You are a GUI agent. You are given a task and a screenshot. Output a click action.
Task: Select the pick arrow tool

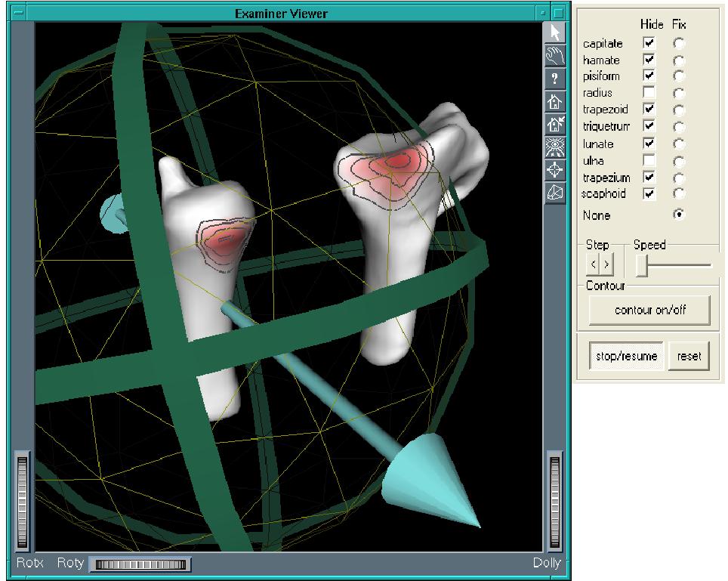pyautogui.click(x=555, y=33)
